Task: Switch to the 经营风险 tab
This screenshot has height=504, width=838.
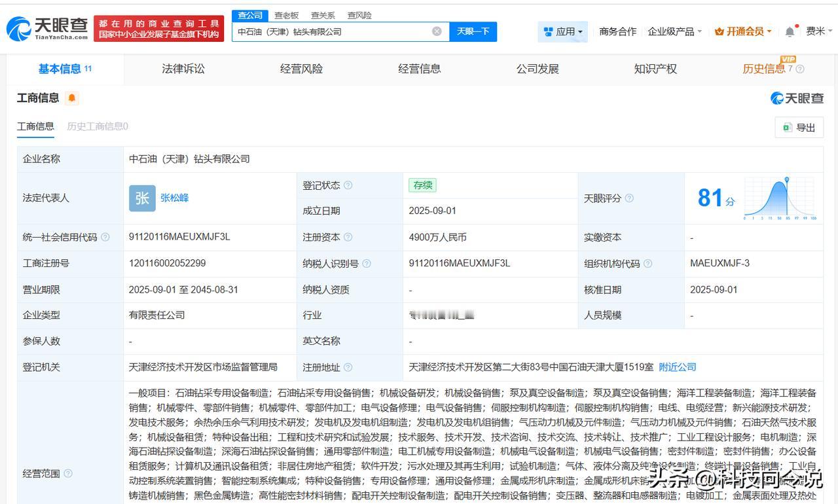Action: [x=301, y=69]
